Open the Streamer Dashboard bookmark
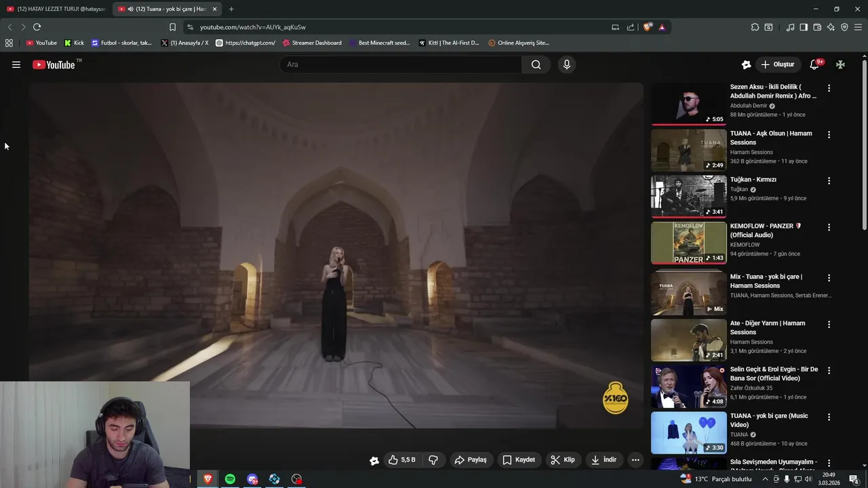 (312, 43)
